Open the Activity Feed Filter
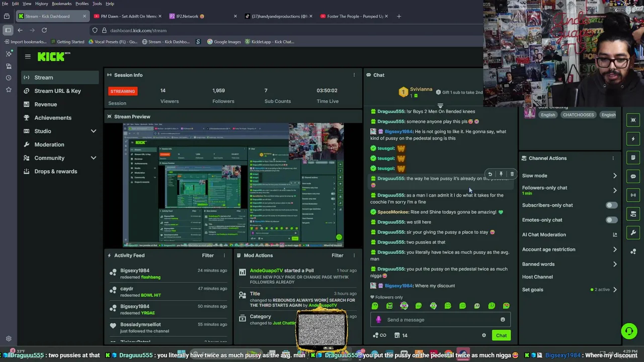This screenshot has height=362, width=644. [x=208, y=255]
